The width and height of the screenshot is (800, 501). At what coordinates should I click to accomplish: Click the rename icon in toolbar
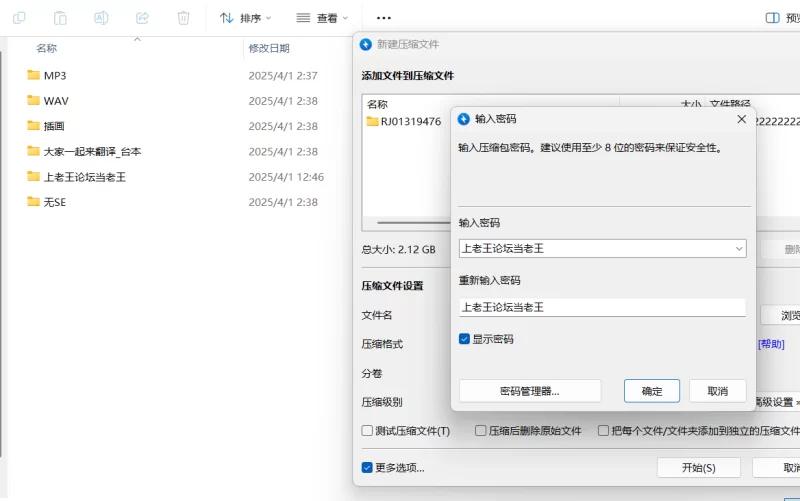tap(101, 18)
